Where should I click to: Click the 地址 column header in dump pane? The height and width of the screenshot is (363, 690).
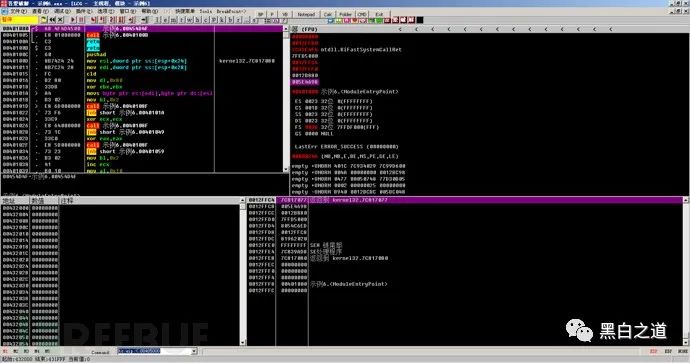click(x=15, y=201)
